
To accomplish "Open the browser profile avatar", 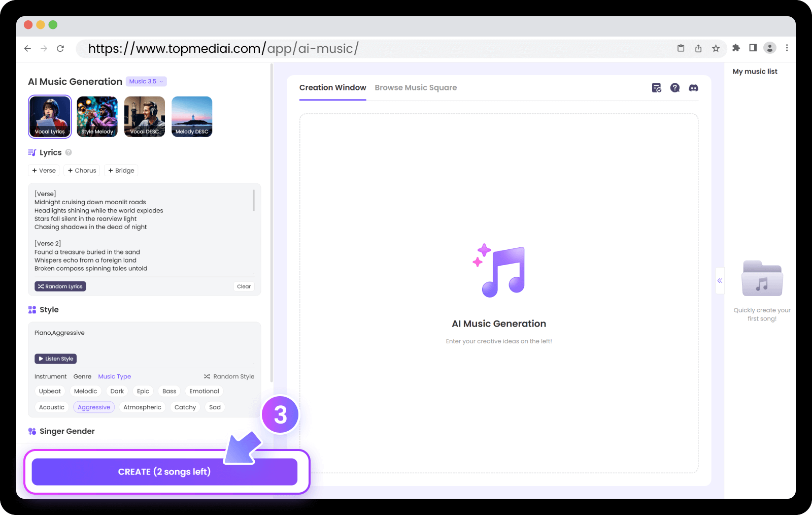I will pos(770,48).
